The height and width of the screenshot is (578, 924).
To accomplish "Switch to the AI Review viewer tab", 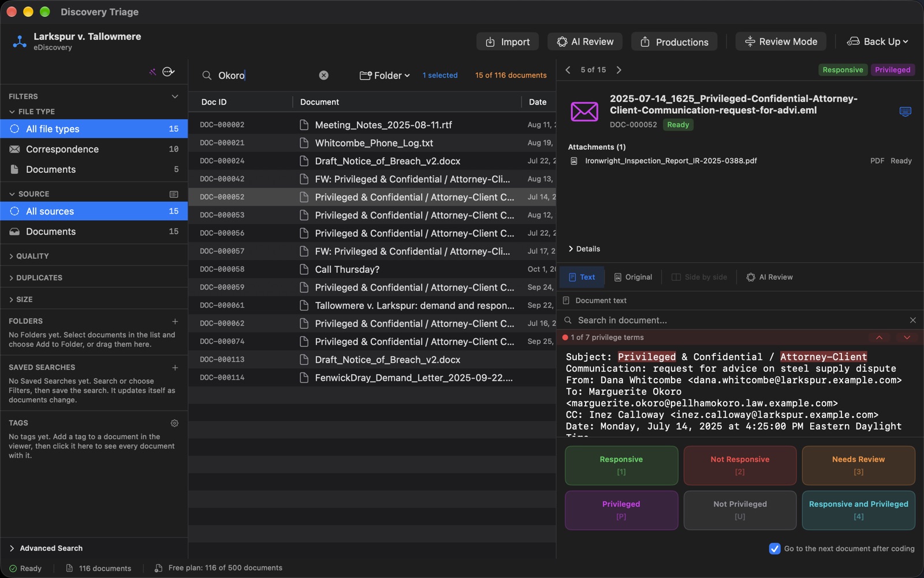I will coord(769,277).
